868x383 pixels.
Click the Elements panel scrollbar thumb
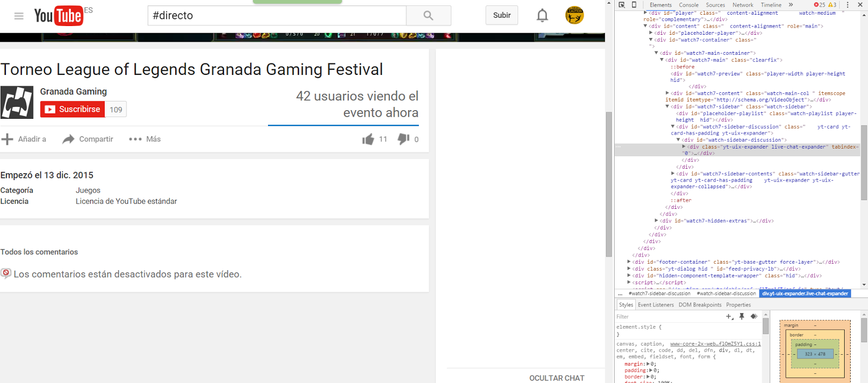coord(864,163)
